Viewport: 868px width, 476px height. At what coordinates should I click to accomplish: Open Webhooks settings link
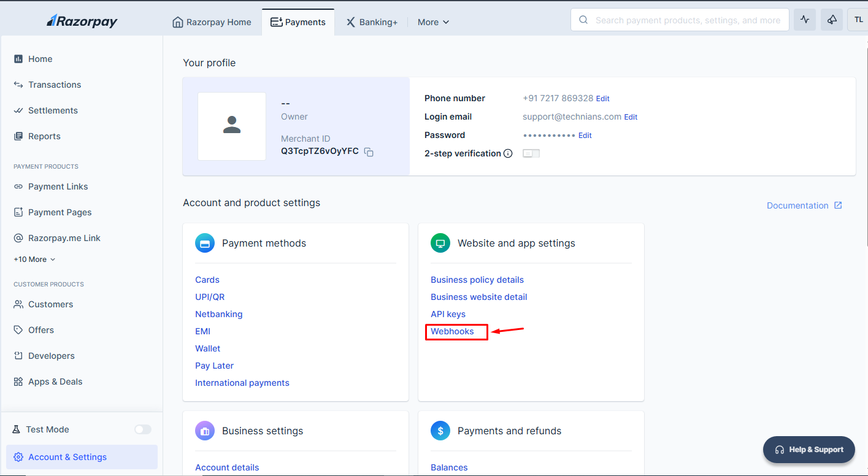[x=452, y=331]
